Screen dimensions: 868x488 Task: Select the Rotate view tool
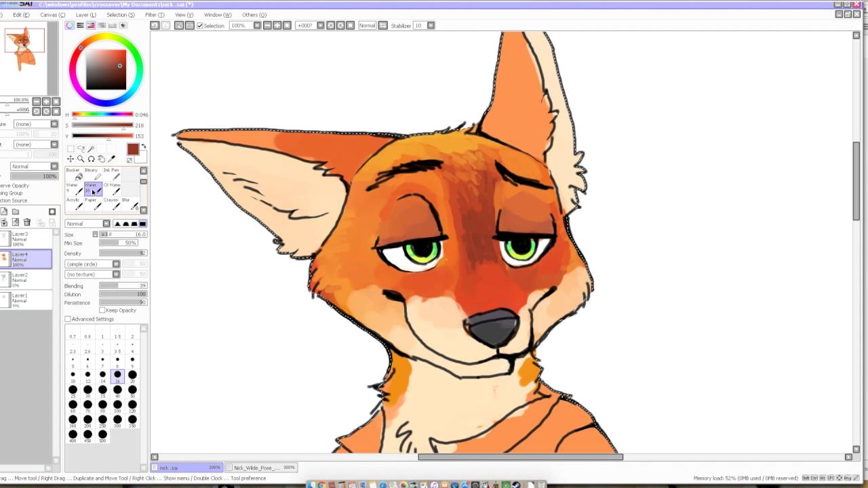point(91,159)
